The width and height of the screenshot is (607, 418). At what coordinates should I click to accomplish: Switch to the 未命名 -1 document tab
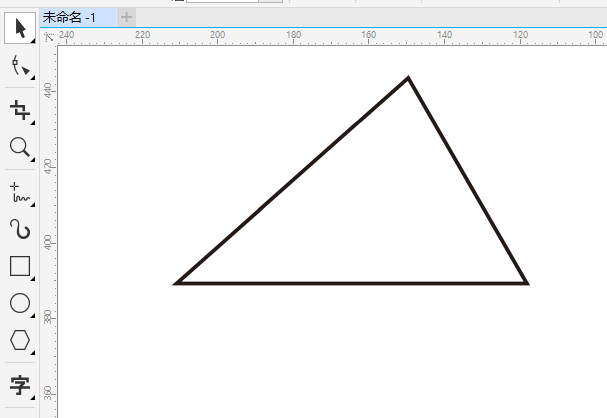tap(78, 17)
